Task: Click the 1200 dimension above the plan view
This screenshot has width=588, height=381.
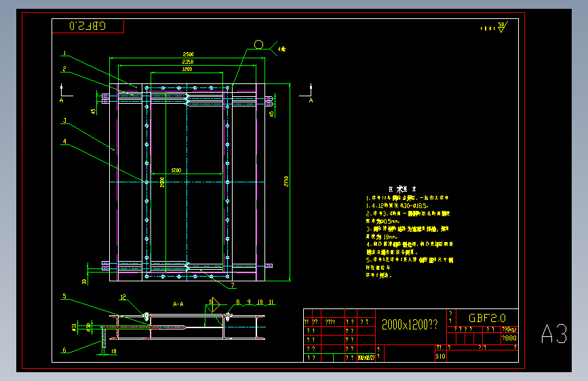Action: 187,69
